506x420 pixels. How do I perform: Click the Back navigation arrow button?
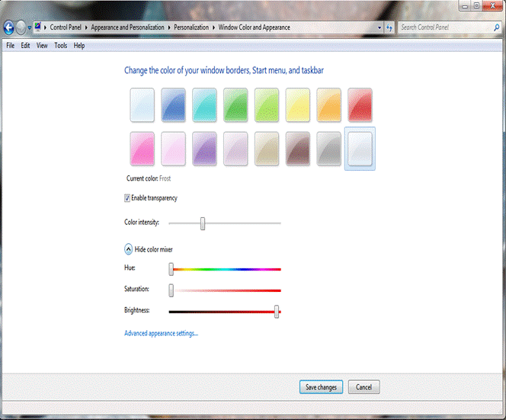8,27
